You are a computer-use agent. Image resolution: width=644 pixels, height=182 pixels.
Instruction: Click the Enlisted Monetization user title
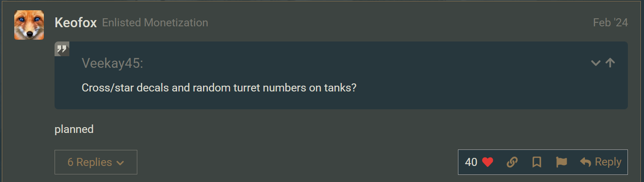155,22
